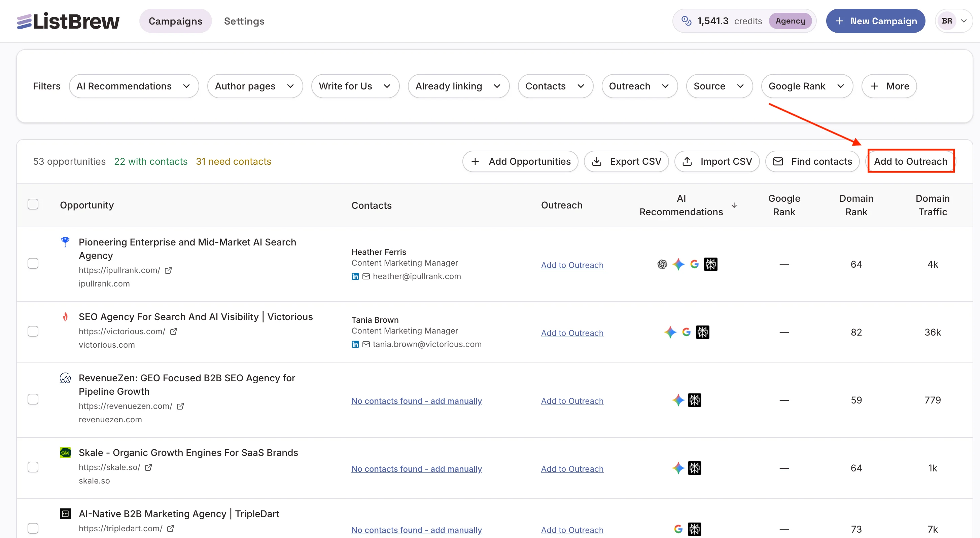Toggle the select-all opportunities checkbox
Image resolution: width=980 pixels, height=538 pixels.
[33, 204]
